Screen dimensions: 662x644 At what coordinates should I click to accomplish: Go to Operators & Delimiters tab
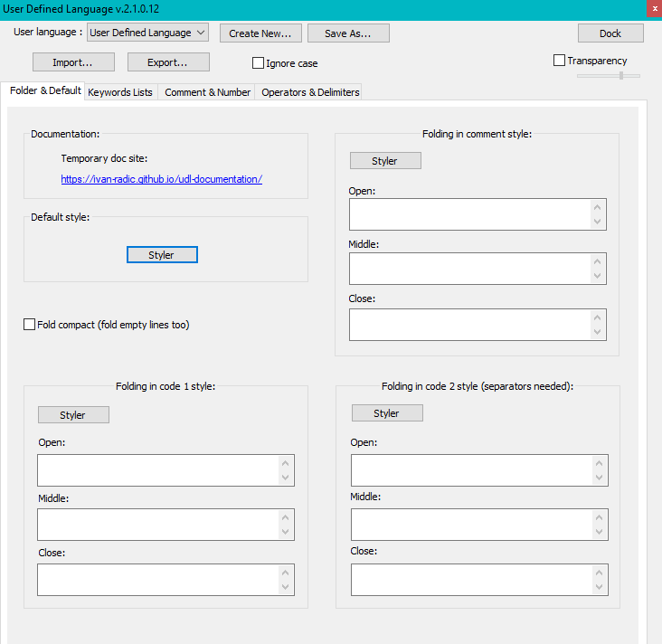(310, 92)
